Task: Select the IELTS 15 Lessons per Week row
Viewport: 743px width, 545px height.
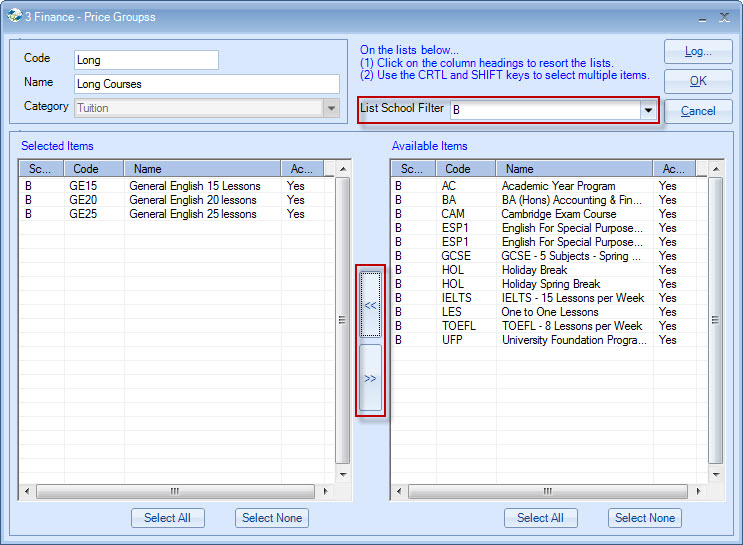Action: [550, 298]
